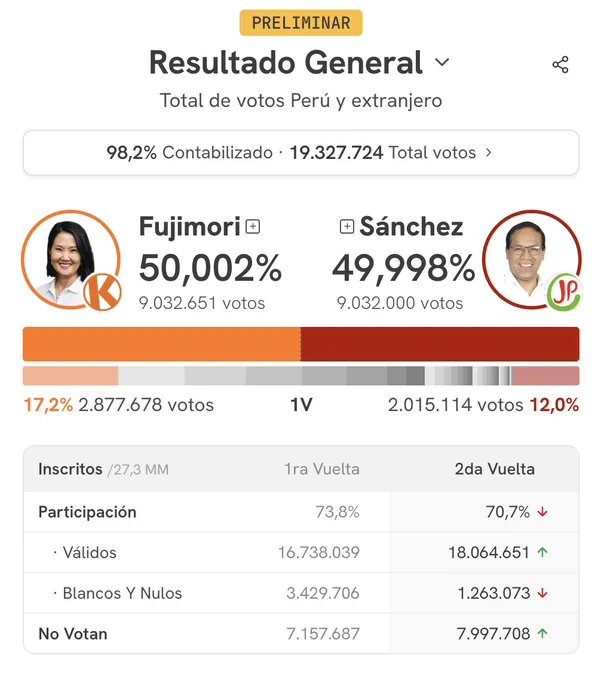Select the dark red Sánchez bar segment
595x680 pixels.
[440, 344]
